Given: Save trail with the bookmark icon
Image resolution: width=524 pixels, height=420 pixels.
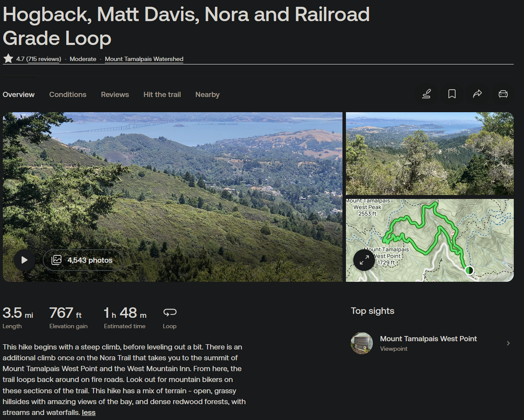Looking at the screenshot, I should point(452,94).
